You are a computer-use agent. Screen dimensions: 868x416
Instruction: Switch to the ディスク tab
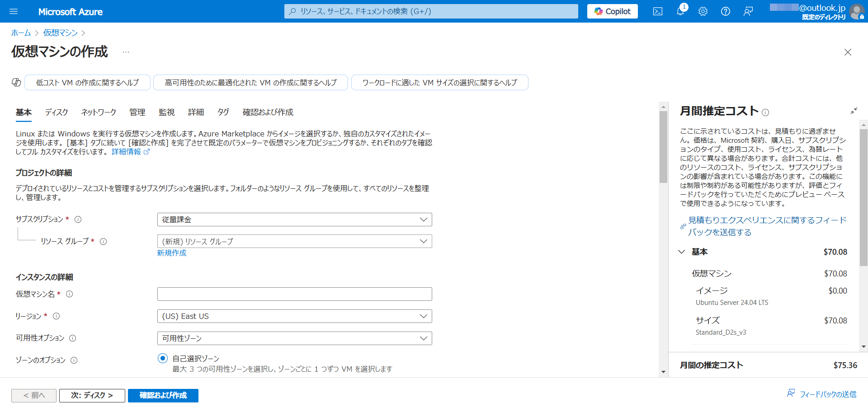(x=57, y=112)
